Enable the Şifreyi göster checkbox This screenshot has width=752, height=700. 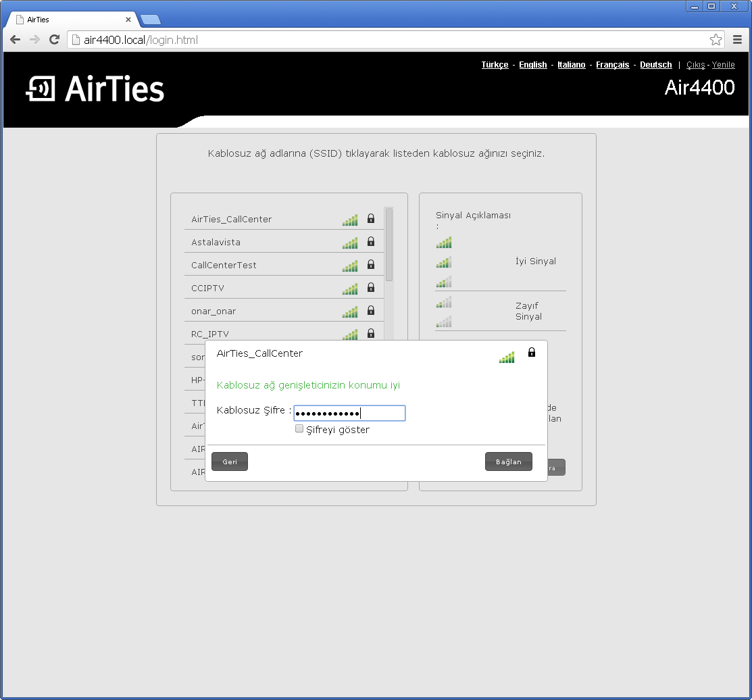[x=299, y=428]
